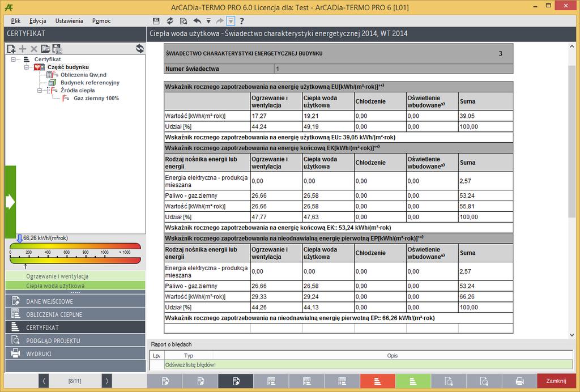The image size is (580, 392).
Task: Collapse the Źródła ciepła tree node
Action: pyautogui.click(x=40, y=90)
